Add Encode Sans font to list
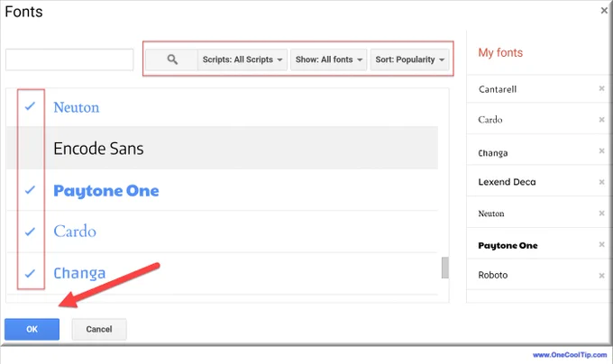Screen dimensions: 613x364 point(222,148)
